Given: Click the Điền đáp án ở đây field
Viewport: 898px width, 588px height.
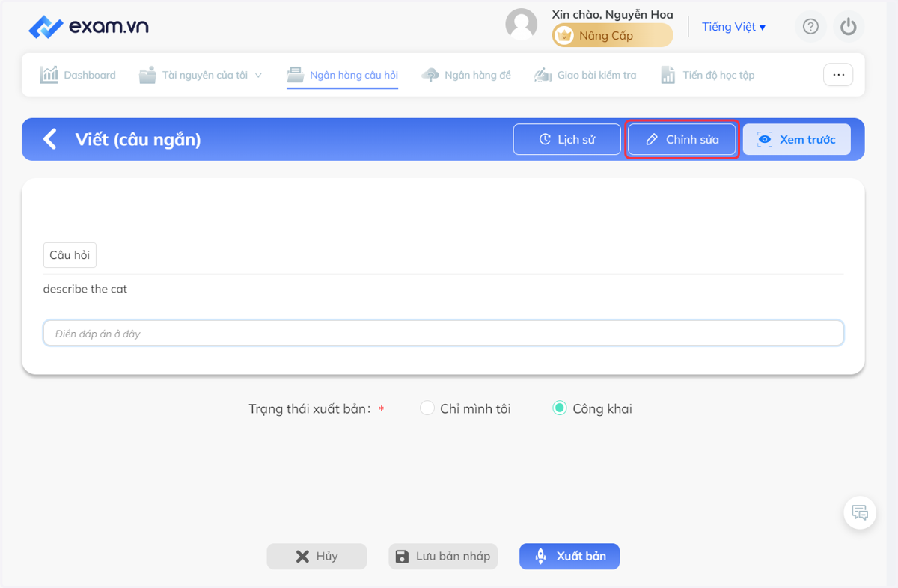Looking at the screenshot, I should pyautogui.click(x=443, y=334).
